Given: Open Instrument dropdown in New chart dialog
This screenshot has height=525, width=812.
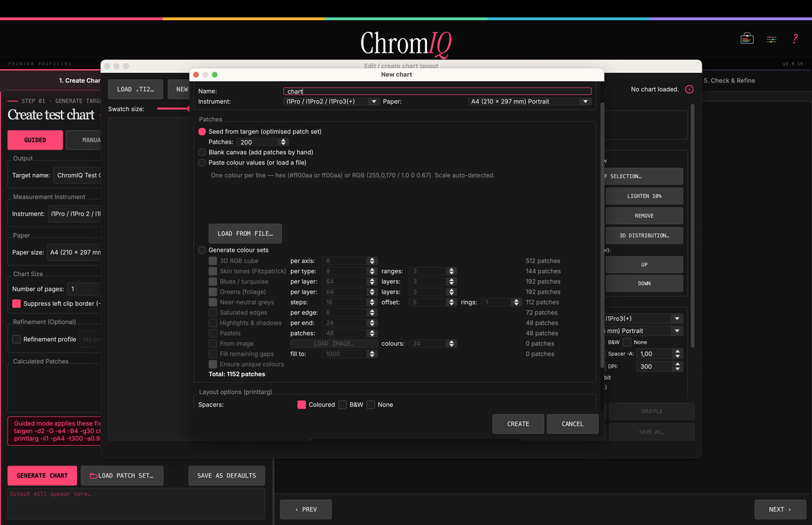Looking at the screenshot, I should 332,101.
